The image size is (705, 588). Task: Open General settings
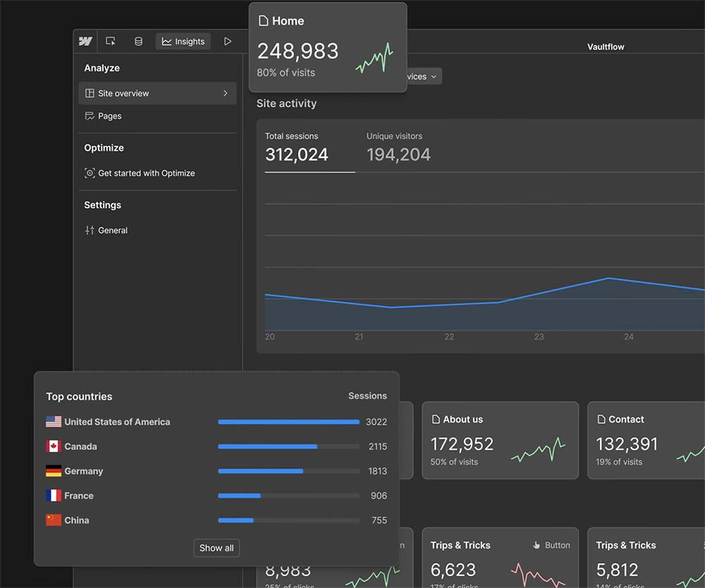(x=112, y=230)
